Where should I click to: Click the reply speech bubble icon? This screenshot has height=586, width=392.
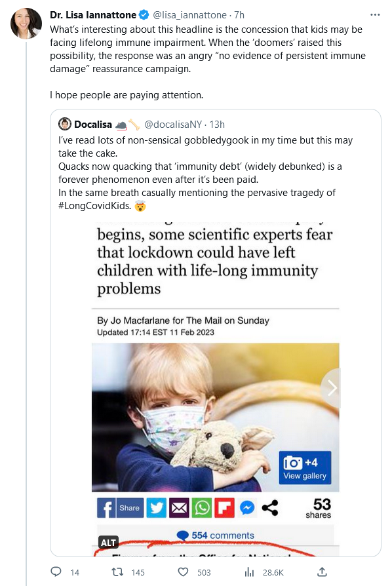[x=56, y=572]
